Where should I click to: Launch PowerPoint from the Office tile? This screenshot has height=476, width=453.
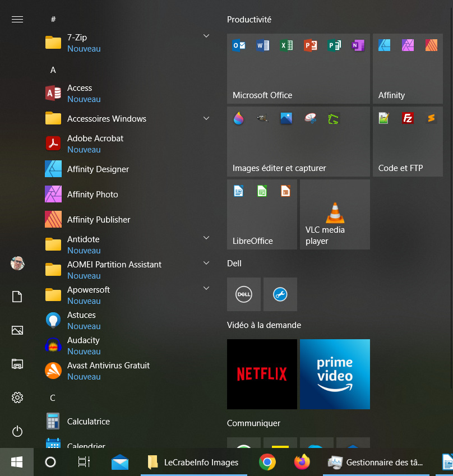pyautogui.click(x=310, y=45)
